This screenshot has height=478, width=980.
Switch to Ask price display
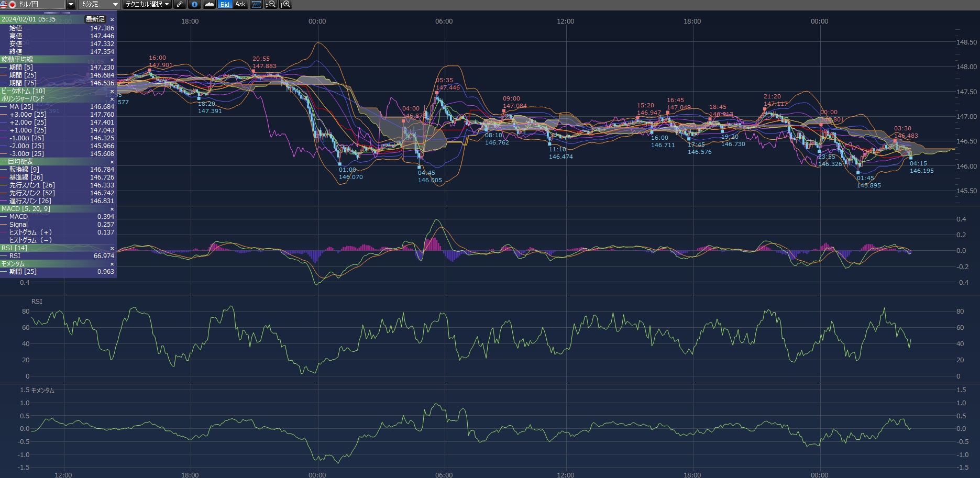240,4
